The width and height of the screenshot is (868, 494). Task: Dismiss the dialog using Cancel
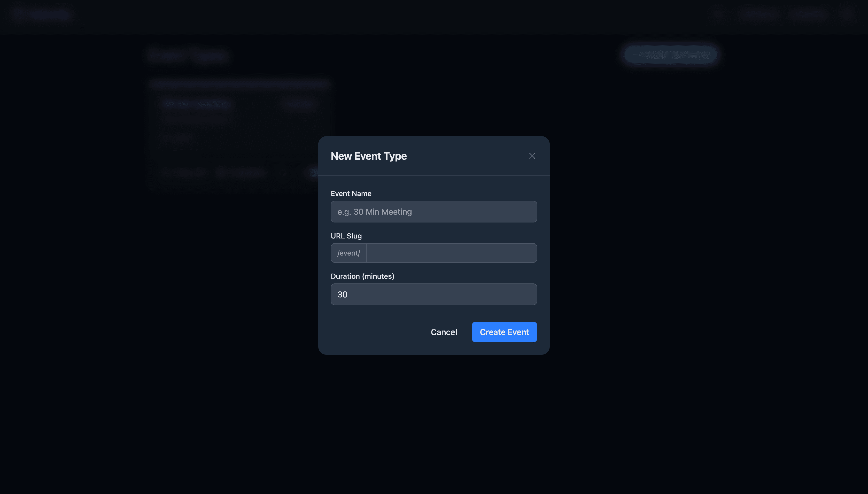(x=444, y=332)
